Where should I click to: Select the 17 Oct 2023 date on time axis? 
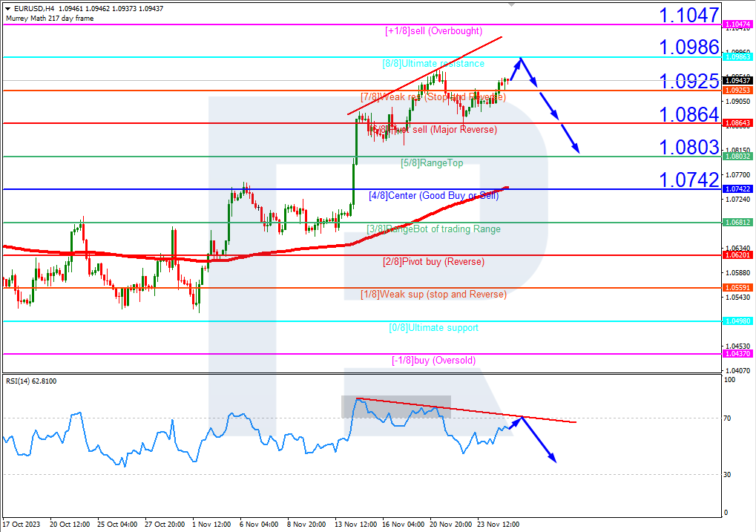coord(21,524)
